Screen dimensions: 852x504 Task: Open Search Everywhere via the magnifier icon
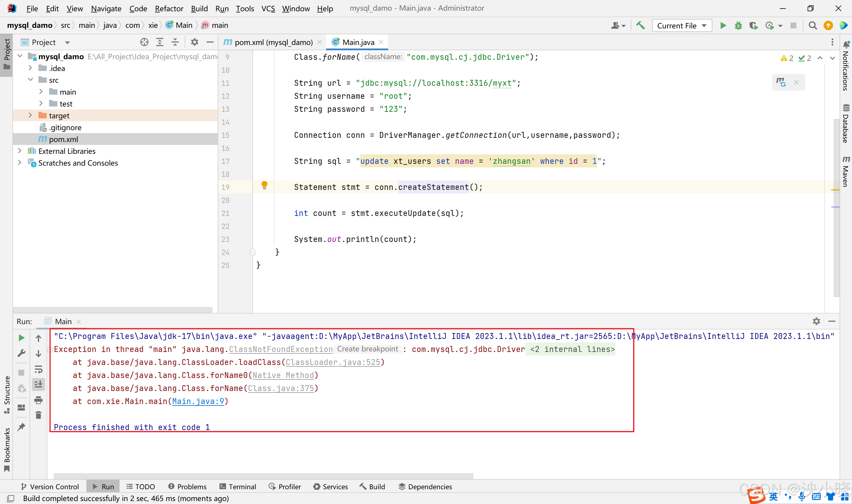pyautogui.click(x=812, y=25)
